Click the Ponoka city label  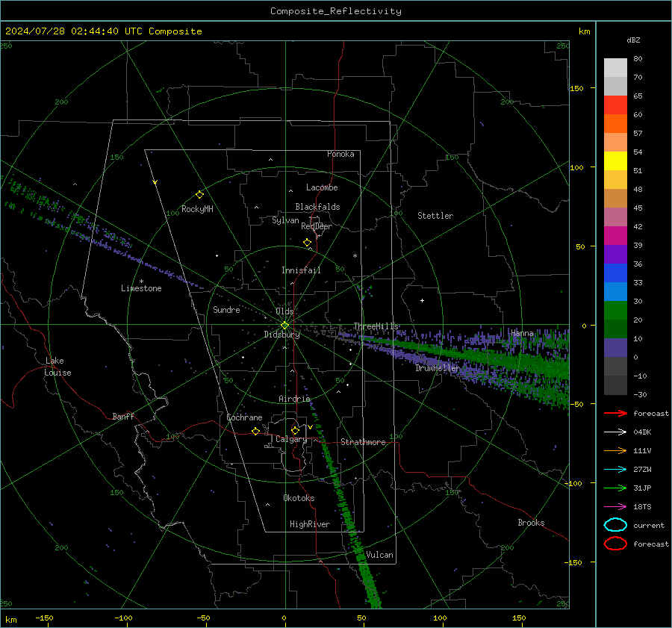coord(340,154)
